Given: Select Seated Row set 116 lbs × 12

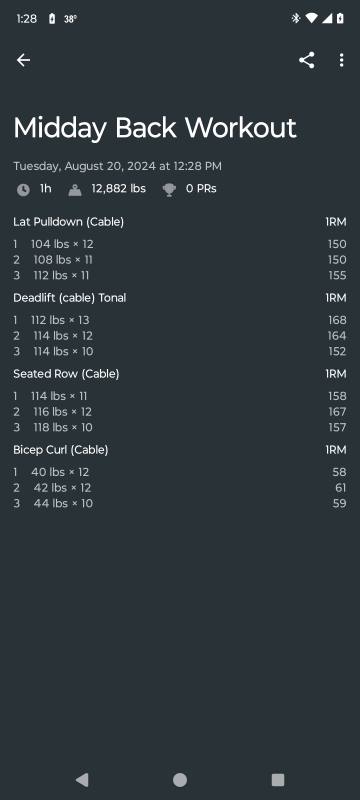Looking at the screenshot, I should coord(180,412).
